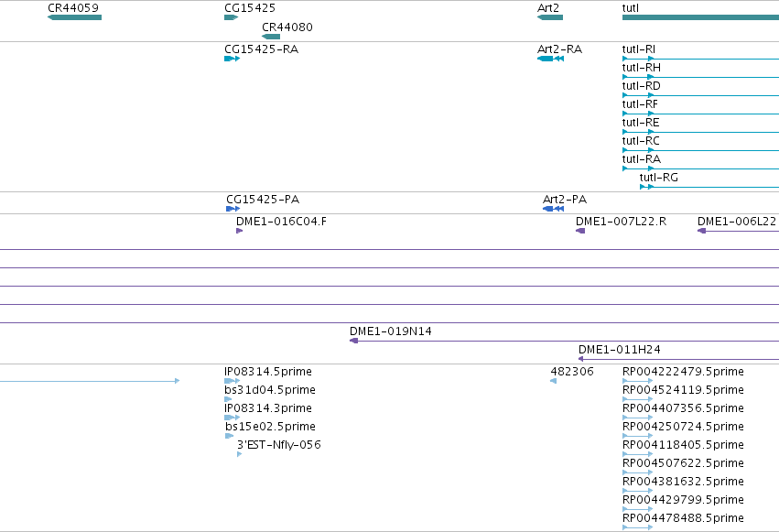Click the Art2-PA protein feature
The width and height of the screenshot is (779, 532).
tap(554, 209)
